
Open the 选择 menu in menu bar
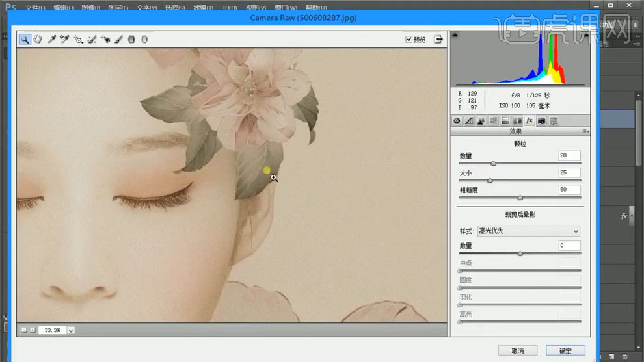coord(176,8)
